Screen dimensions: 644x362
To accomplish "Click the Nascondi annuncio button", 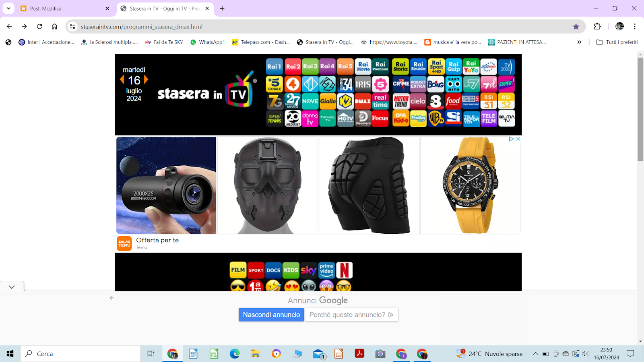I will point(271,315).
